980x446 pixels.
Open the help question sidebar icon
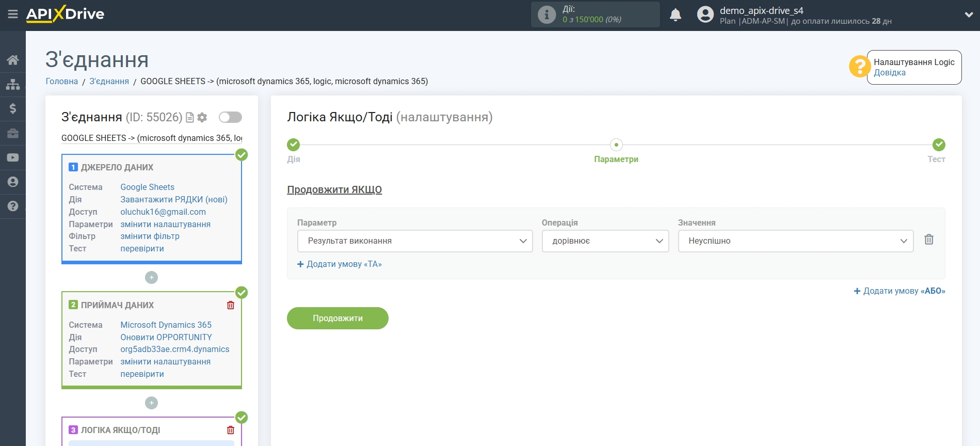pos(13,206)
